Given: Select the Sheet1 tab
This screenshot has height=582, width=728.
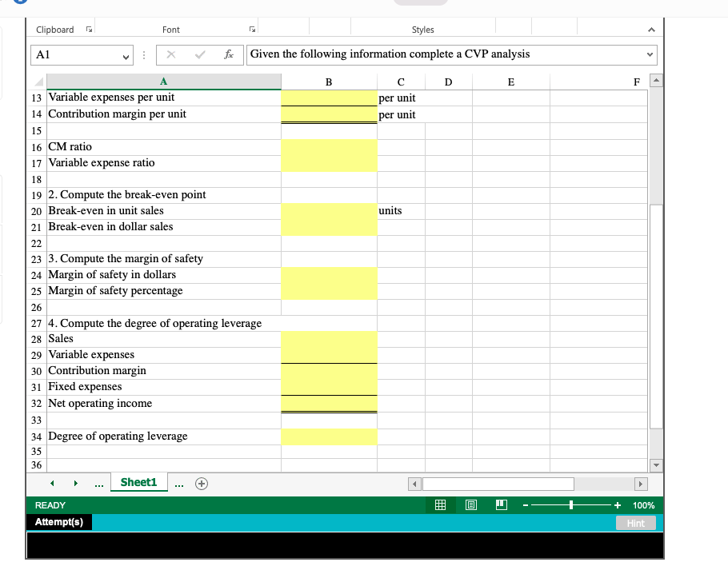Looking at the screenshot, I should coord(138,483).
